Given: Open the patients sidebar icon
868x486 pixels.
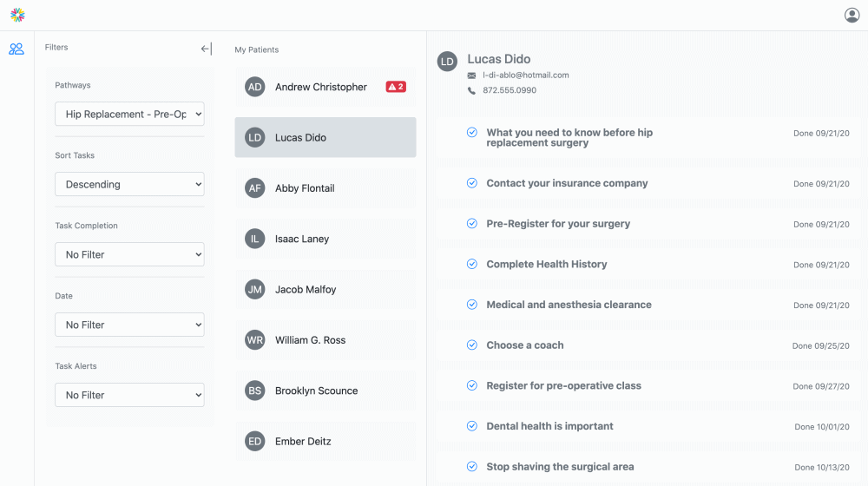Looking at the screenshot, I should (16, 49).
